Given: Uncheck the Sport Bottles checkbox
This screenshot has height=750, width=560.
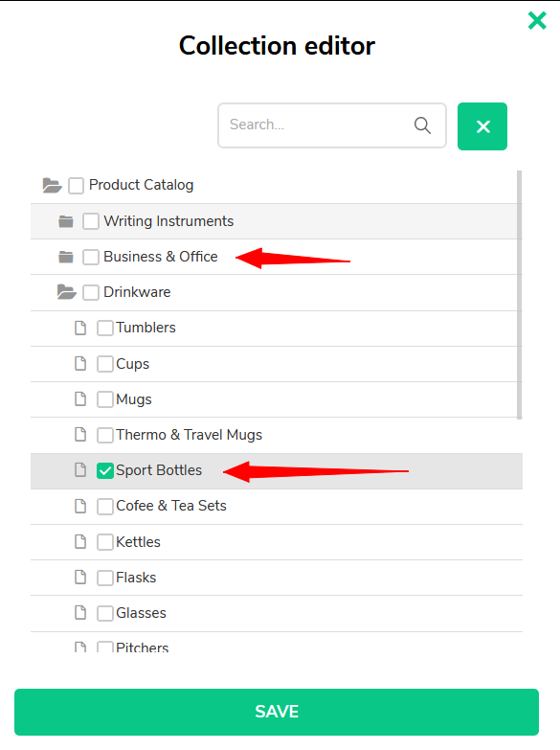Looking at the screenshot, I should click(104, 470).
